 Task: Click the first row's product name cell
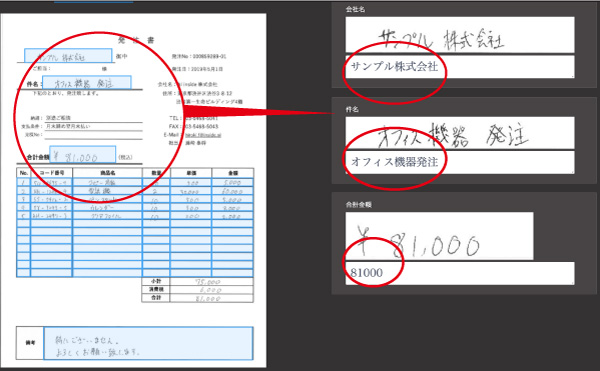(108, 182)
